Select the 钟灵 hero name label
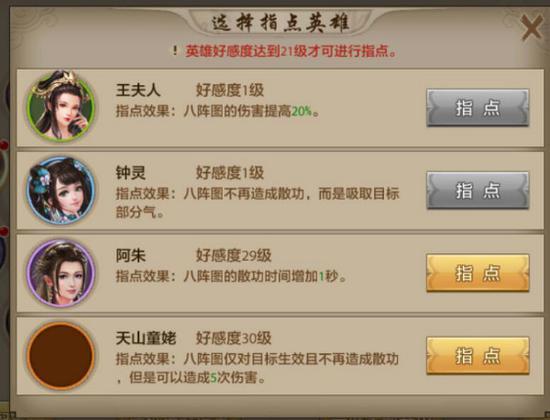 131,173
